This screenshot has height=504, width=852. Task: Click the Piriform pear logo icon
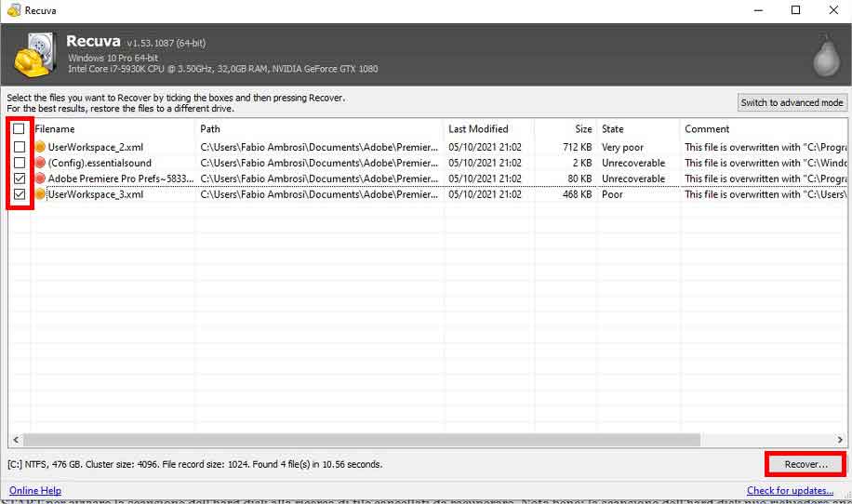tap(826, 56)
